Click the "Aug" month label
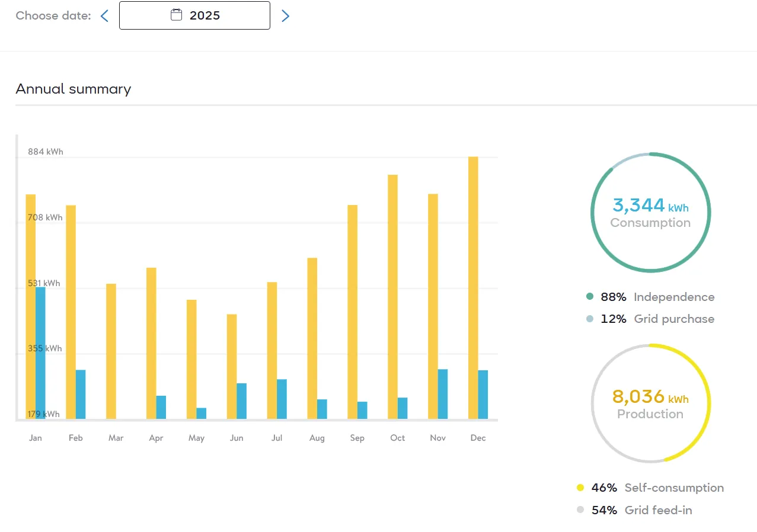 tap(317, 438)
